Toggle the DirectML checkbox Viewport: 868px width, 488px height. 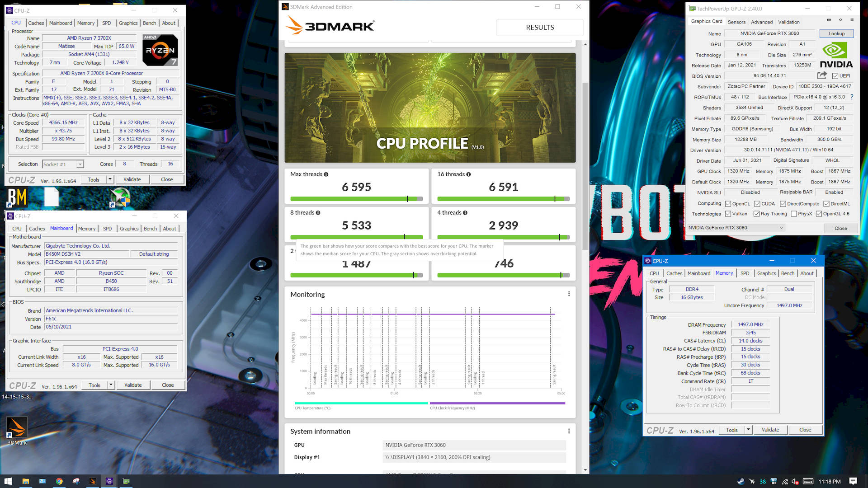pyautogui.click(x=826, y=204)
